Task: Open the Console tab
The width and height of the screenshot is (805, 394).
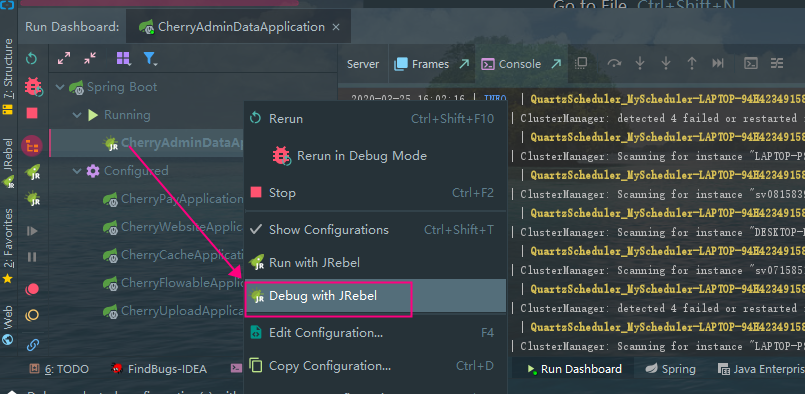Action: pos(511,64)
